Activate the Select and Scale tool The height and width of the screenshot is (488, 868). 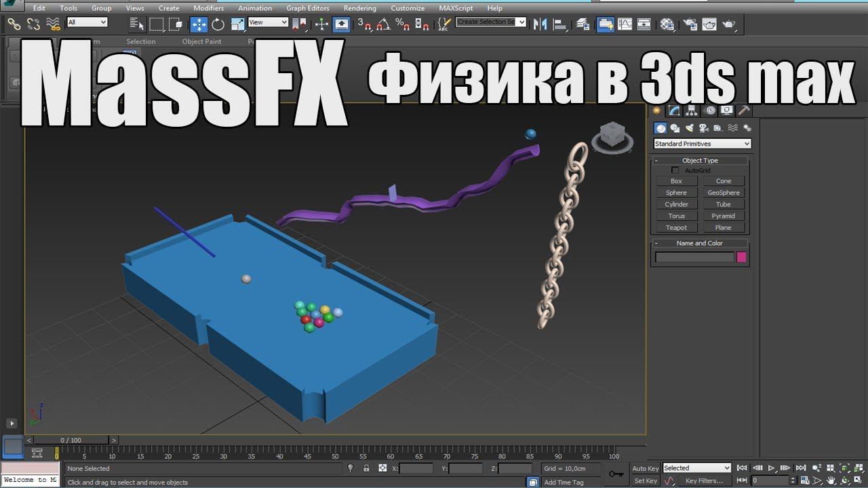point(237,24)
